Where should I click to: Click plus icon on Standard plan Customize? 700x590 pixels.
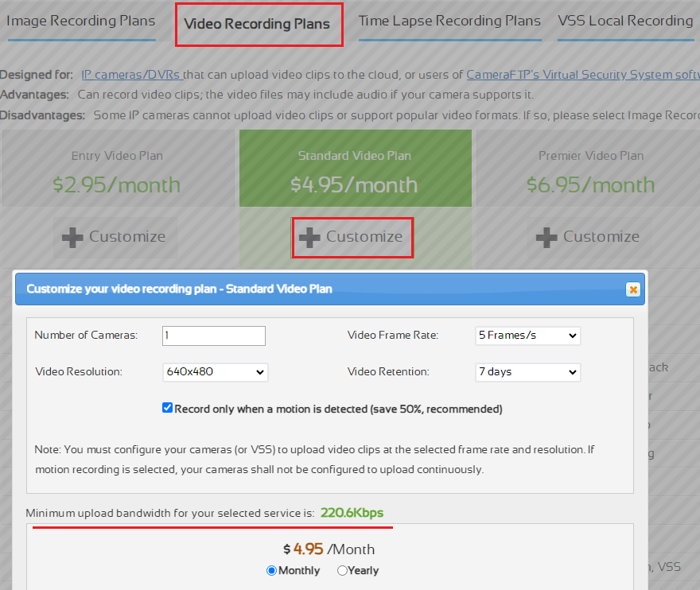click(x=310, y=237)
